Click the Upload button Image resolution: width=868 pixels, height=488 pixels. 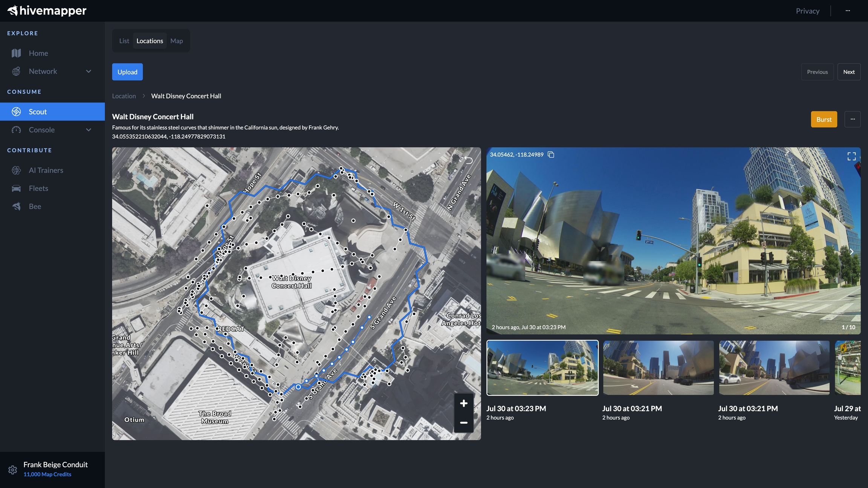click(127, 72)
